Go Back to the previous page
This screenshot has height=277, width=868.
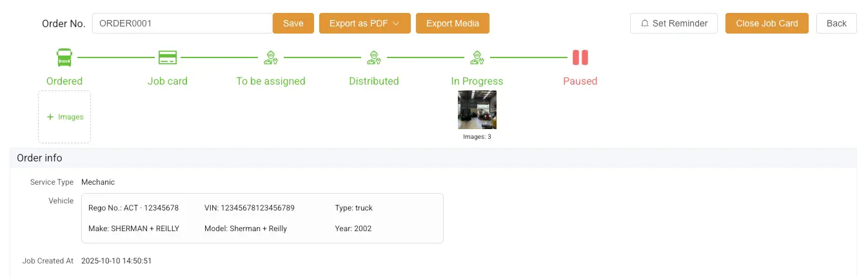coord(836,23)
